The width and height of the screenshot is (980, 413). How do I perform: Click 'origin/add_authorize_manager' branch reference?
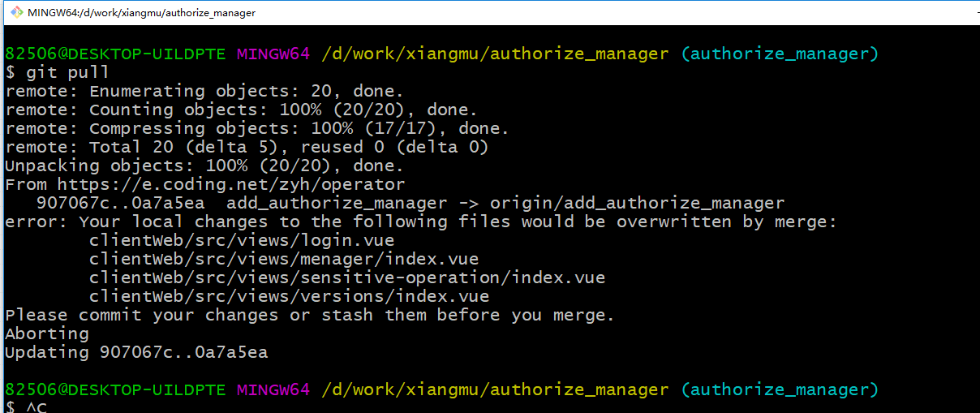pos(637,203)
